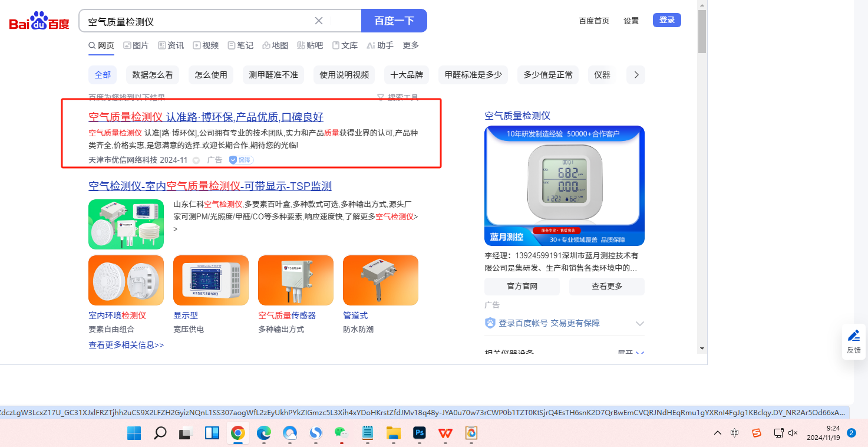Select the 测甲醛准不准 filter chip
This screenshot has width=868, height=447.
273,75
